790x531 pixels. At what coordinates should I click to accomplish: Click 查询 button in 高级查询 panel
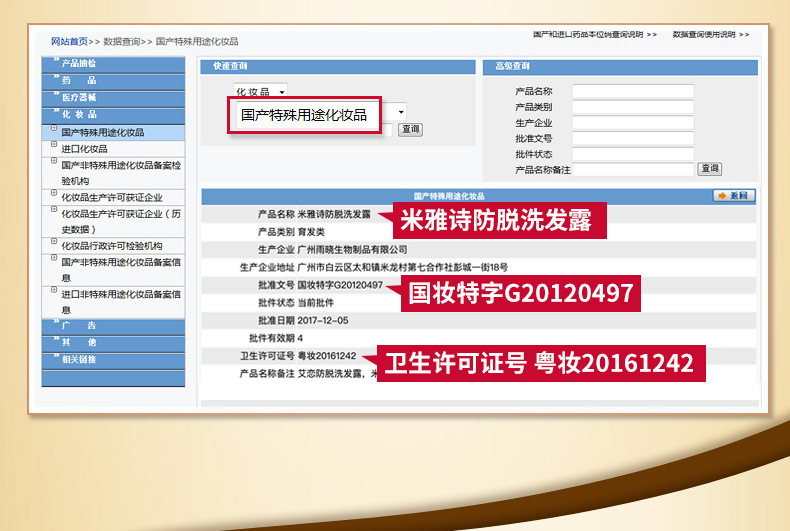709,168
